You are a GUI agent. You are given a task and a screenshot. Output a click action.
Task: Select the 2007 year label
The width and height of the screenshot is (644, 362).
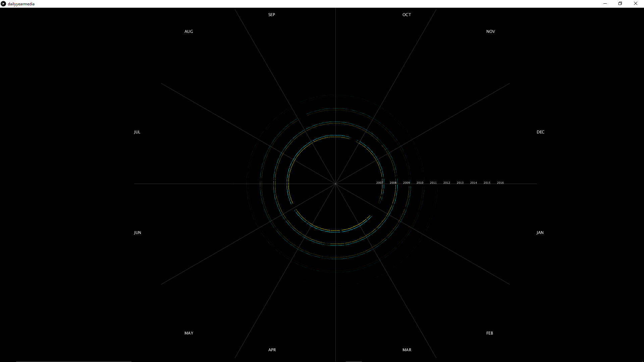coord(379,183)
